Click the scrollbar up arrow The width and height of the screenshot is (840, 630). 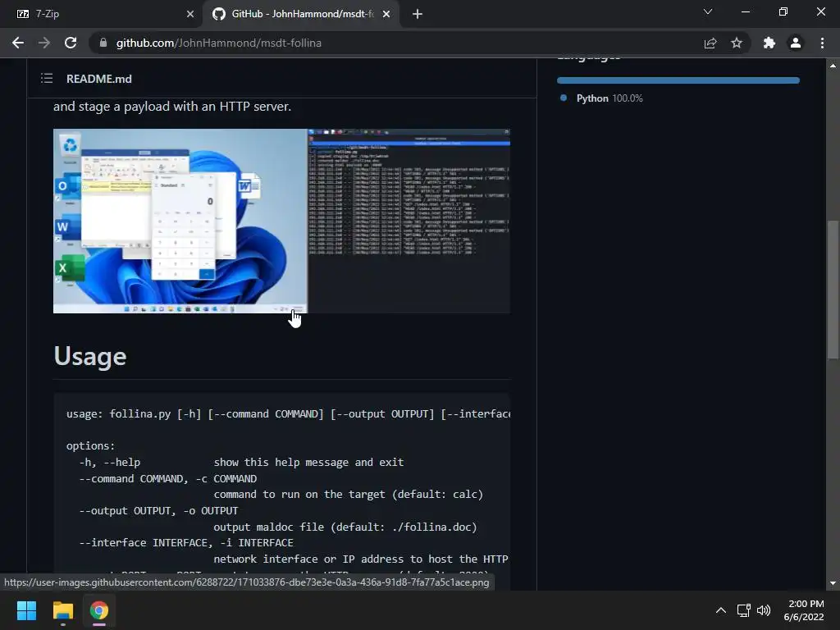[833, 66]
